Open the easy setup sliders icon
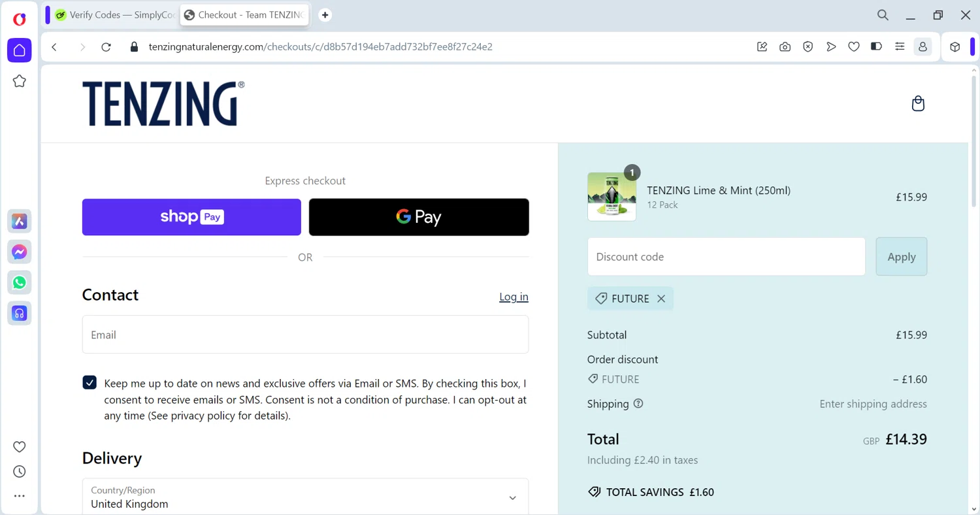Image resolution: width=980 pixels, height=515 pixels. [900, 47]
